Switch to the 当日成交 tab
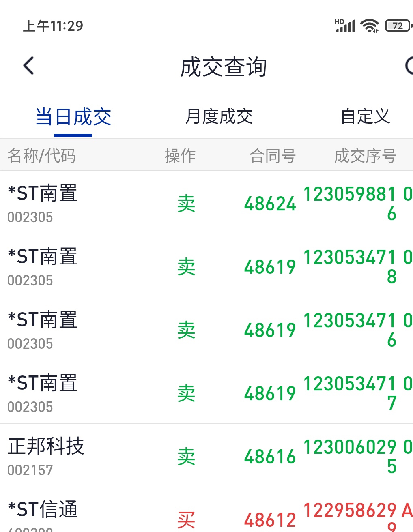Image resolution: width=413 pixels, height=532 pixels. pyautogui.click(x=73, y=117)
